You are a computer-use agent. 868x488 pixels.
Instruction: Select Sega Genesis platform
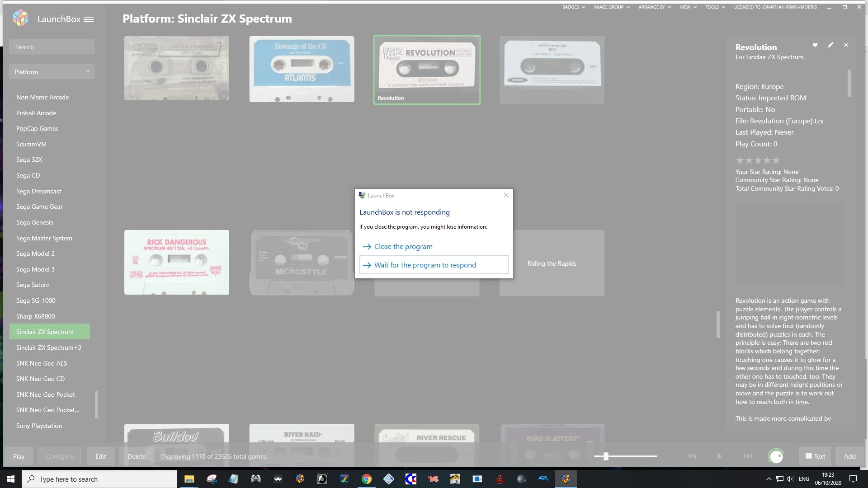click(x=34, y=222)
